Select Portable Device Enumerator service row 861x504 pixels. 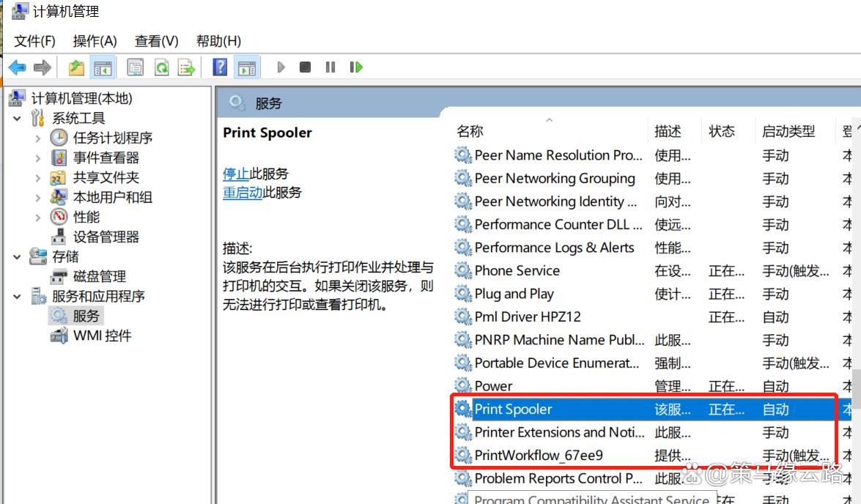pos(652,363)
